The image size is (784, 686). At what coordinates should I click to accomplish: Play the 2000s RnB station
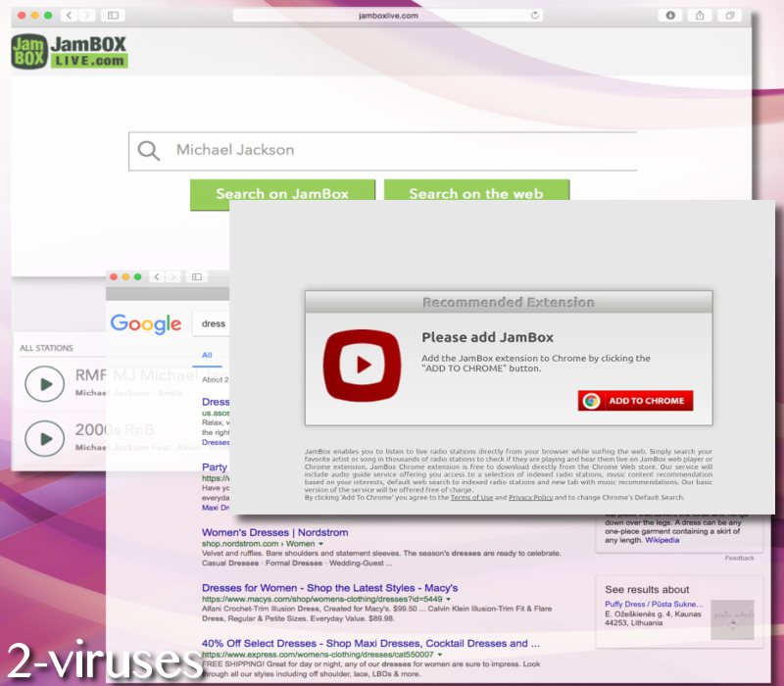[46, 438]
